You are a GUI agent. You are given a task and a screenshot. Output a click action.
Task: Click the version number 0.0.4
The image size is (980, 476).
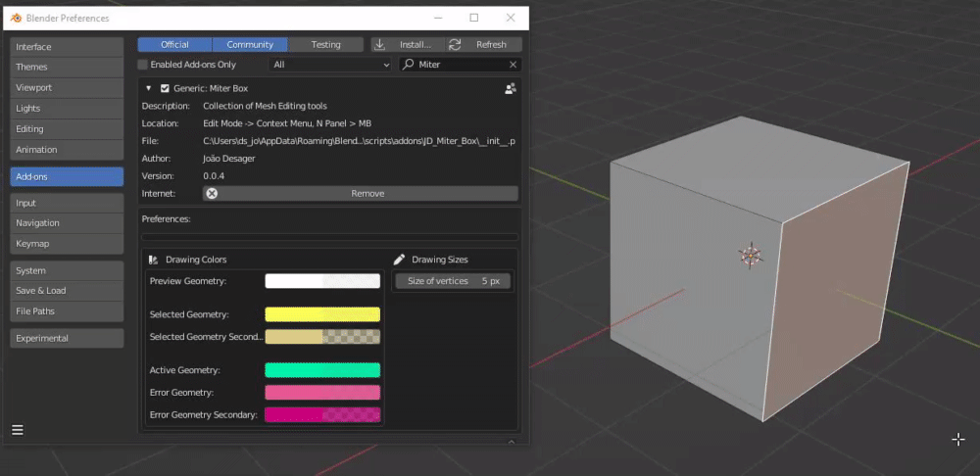click(x=214, y=176)
